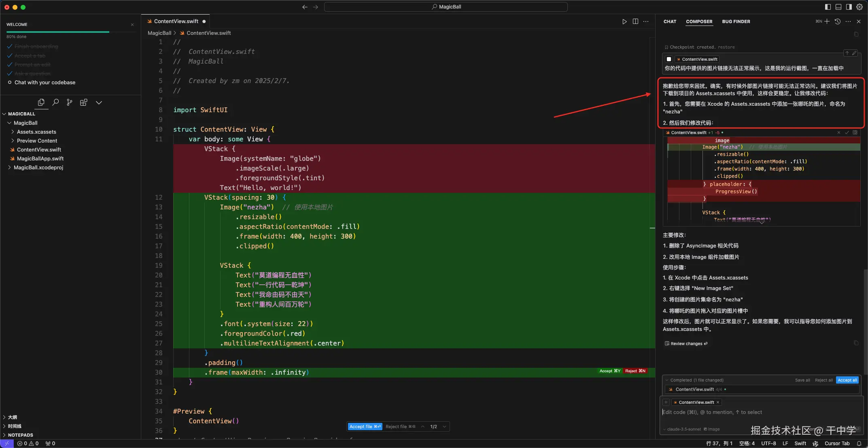Viewport: 868px width, 448px height.
Task: Start a new composer with the plus icon
Action: coord(827,21)
